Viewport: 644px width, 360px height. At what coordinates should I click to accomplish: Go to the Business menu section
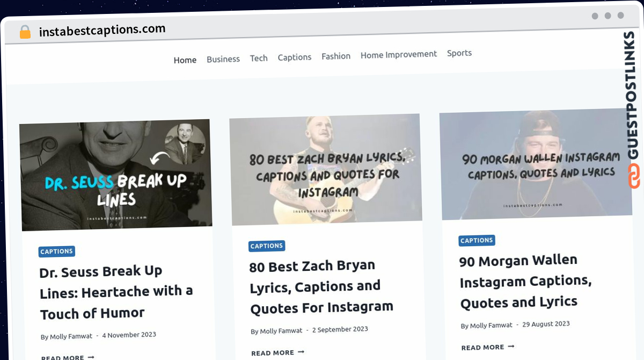pyautogui.click(x=223, y=59)
